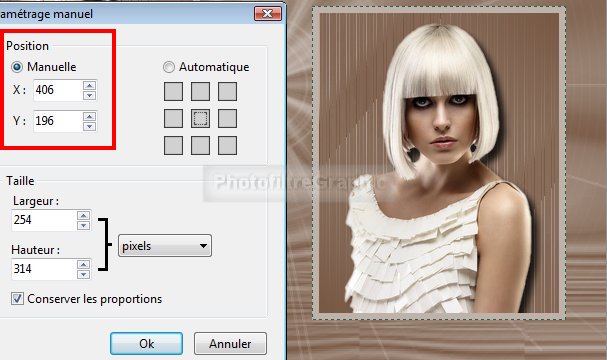Open the pixels unit dropdown
Image resolution: width=607 pixels, height=360 pixels.
[165, 245]
